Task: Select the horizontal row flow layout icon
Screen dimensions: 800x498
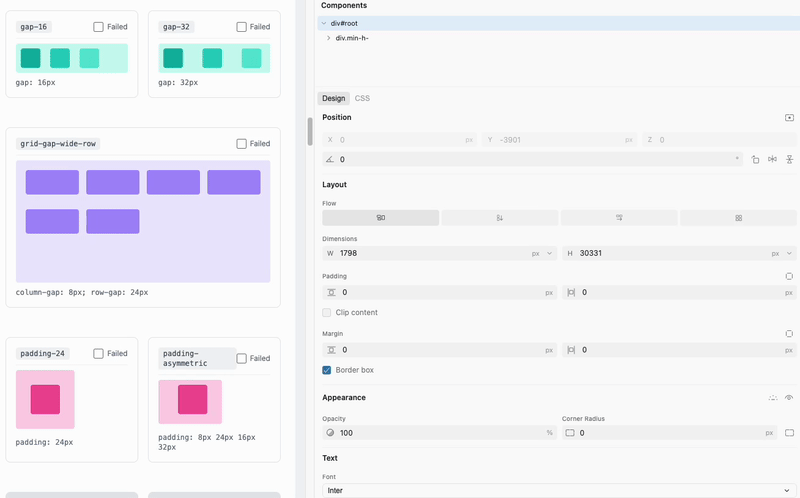Action: point(380,217)
